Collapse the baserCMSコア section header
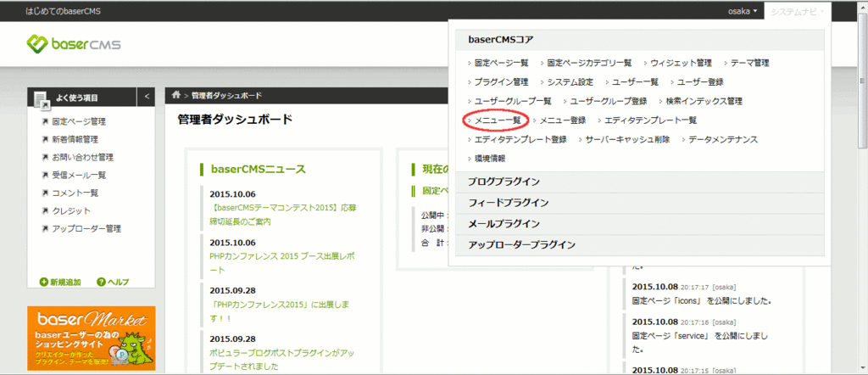The width and height of the screenshot is (868, 375). click(x=639, y=39)
